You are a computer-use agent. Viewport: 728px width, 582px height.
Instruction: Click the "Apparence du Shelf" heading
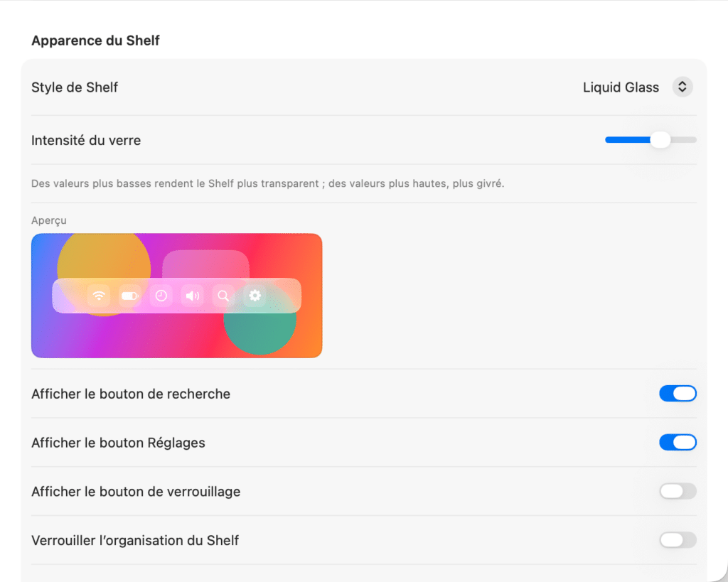click(96, 41)
